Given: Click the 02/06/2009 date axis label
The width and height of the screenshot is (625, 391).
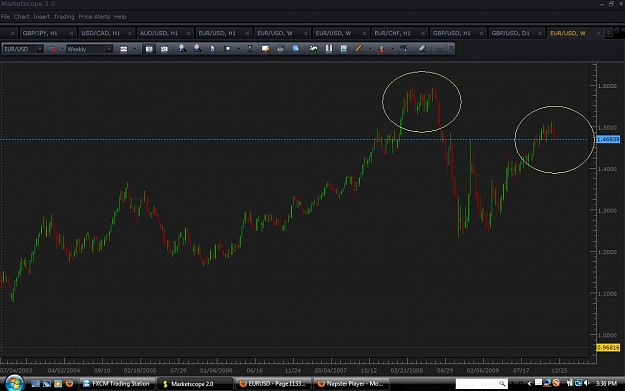Looking at the screenshot, I should tap(483, 370).
